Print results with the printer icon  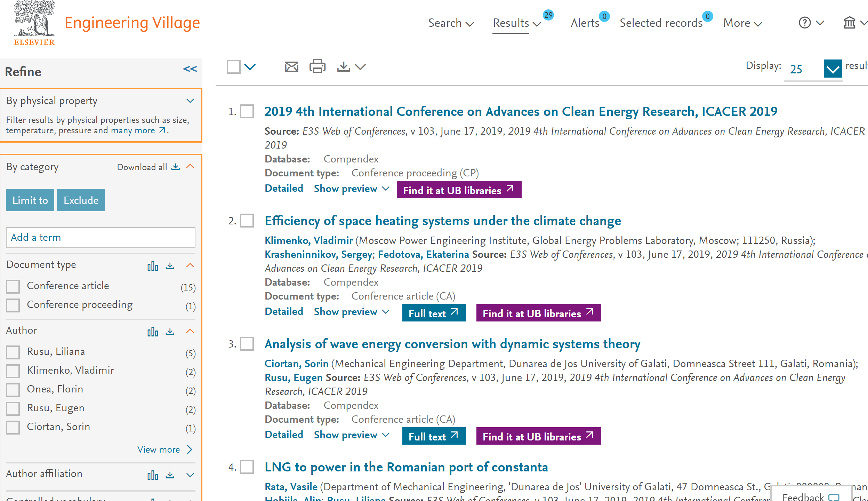tap(317, 66)
